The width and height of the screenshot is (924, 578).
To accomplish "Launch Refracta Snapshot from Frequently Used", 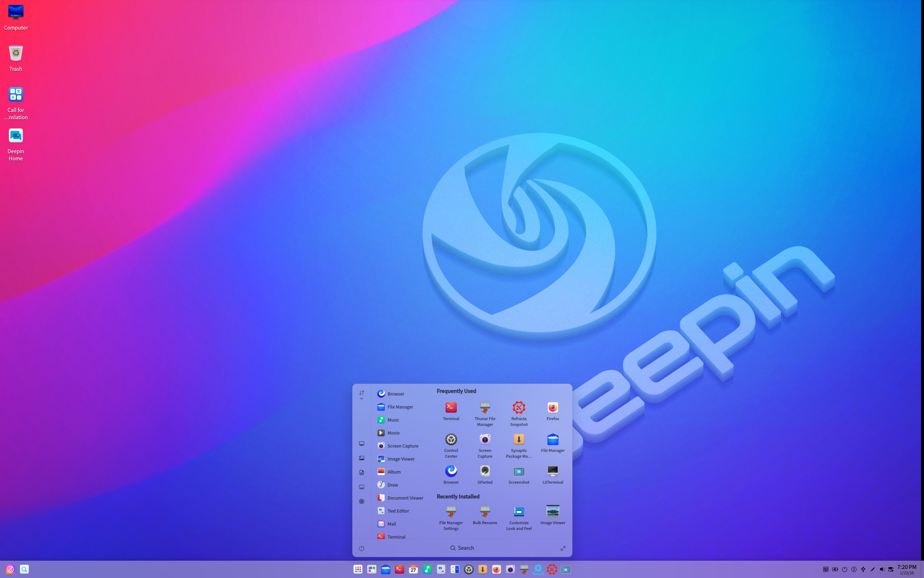I will (x=519, y=413).
